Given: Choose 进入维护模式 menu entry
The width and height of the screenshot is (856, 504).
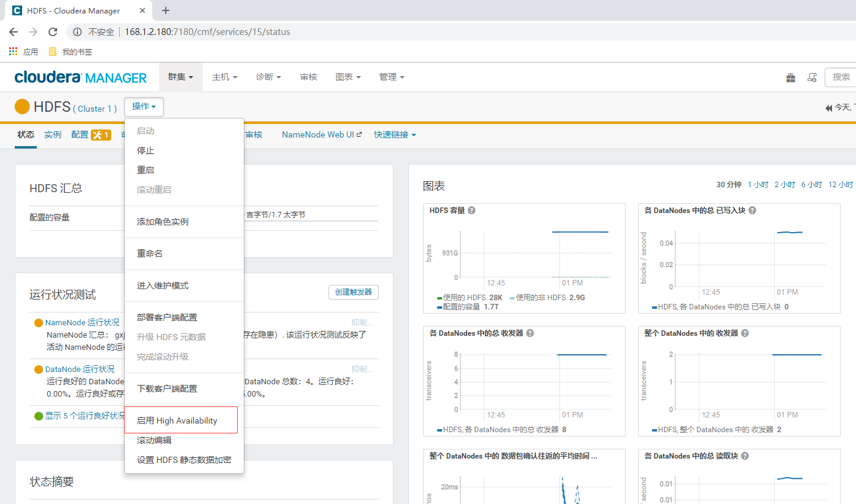Looking at the screenshot, I should pos(184,285).
